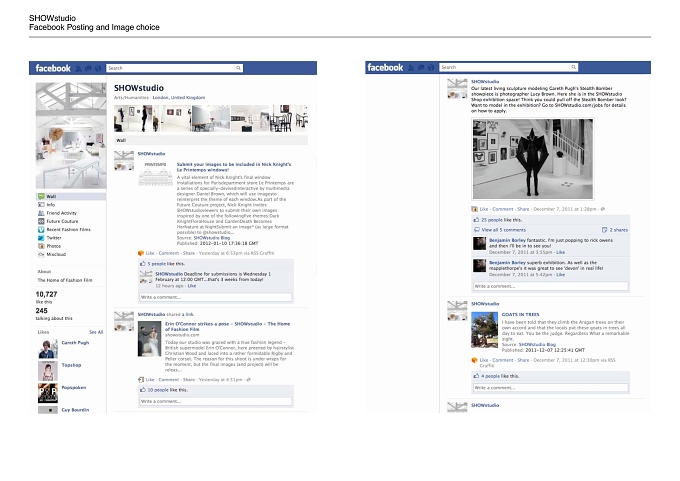
Task: Click the Future Couture app icon
Action: point(41,221)
